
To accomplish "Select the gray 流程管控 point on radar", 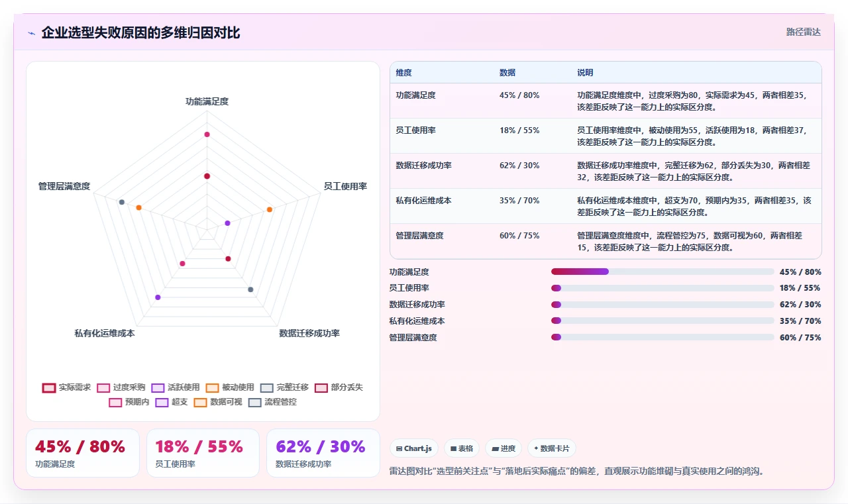I will point(121,202).
